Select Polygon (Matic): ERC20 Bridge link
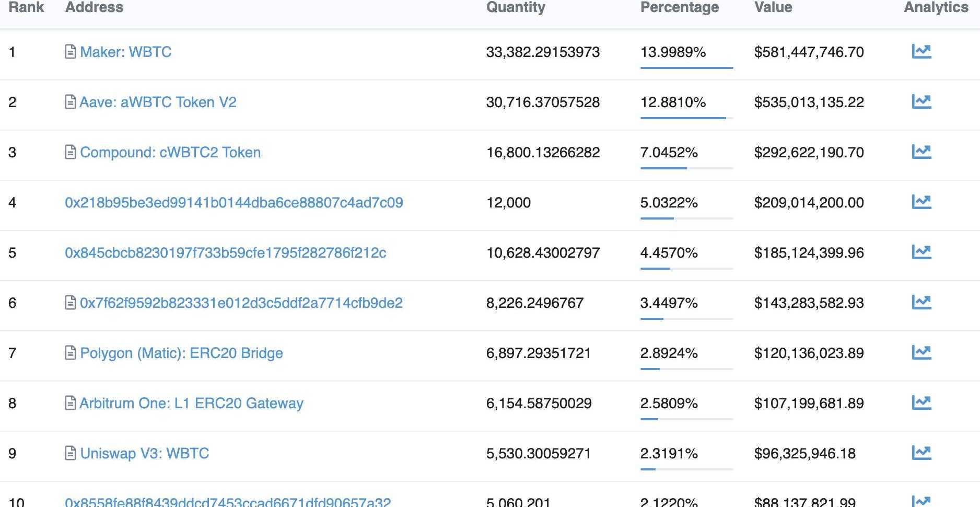This screenshot has width=980, height=507. pyautogui.click(x=181, y=353)
